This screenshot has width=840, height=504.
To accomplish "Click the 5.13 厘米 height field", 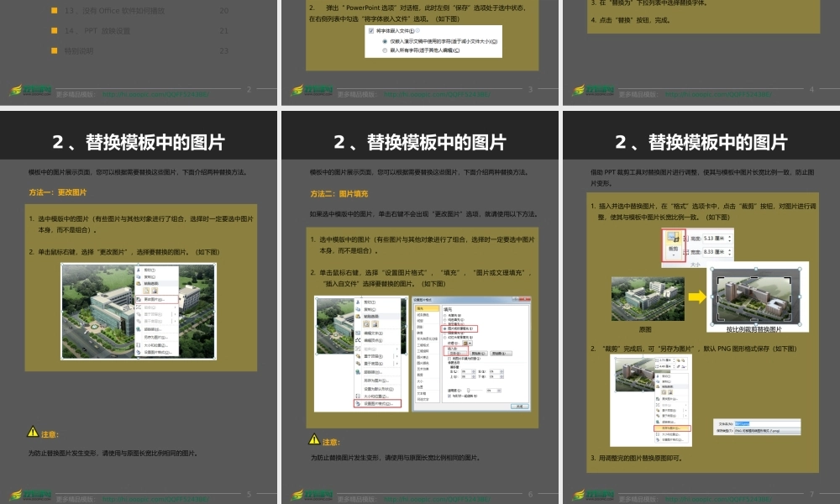I will [x=716, y=239].
